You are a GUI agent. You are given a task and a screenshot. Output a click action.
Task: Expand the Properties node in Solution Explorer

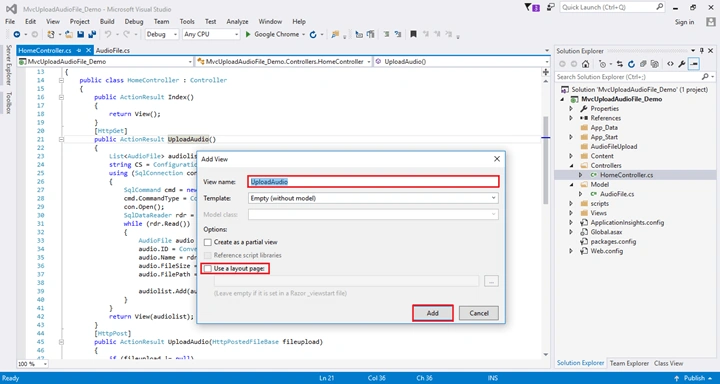[x=571, y=108]
